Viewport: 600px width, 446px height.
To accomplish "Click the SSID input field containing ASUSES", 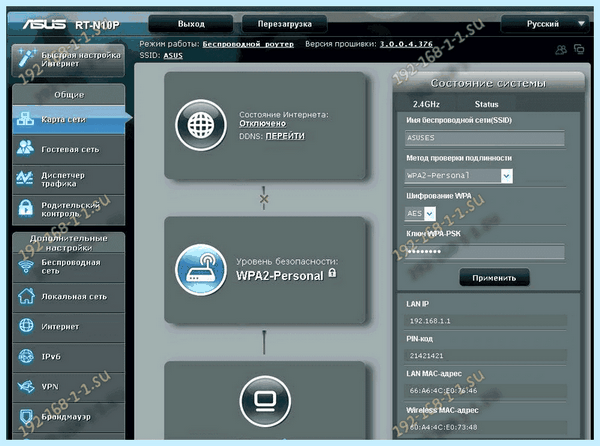I will (x=484, y=138).
